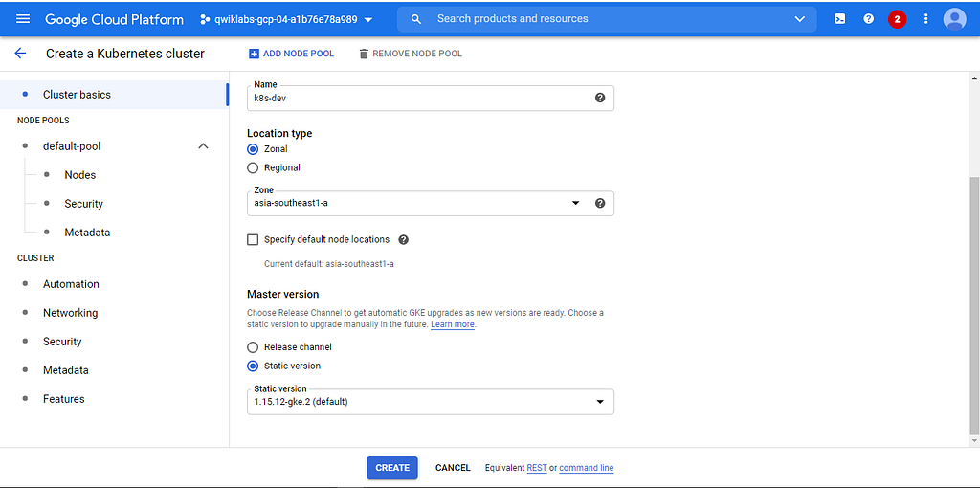This screenshot has width=980, height=488.
Task: Expand the search bar dropdown arrow
Action: (x=799, y=19)
